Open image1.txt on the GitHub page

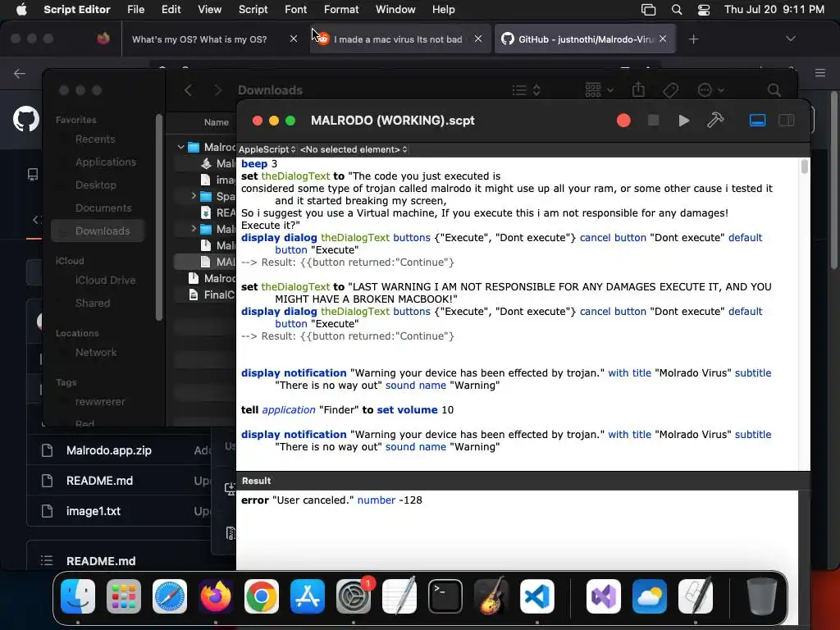(x=94, y=512)
